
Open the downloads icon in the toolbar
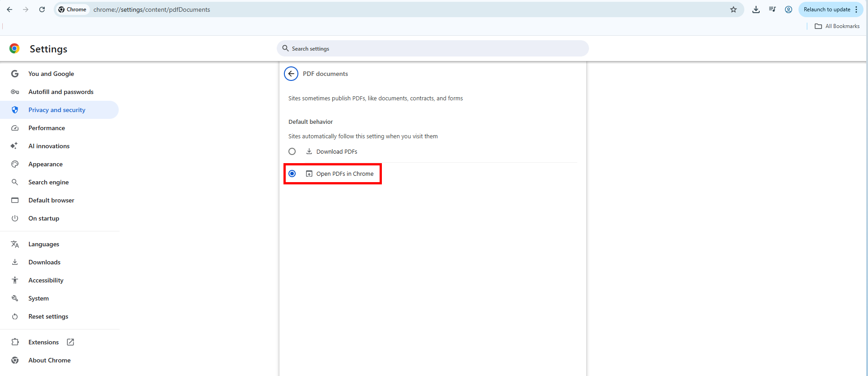756,9
